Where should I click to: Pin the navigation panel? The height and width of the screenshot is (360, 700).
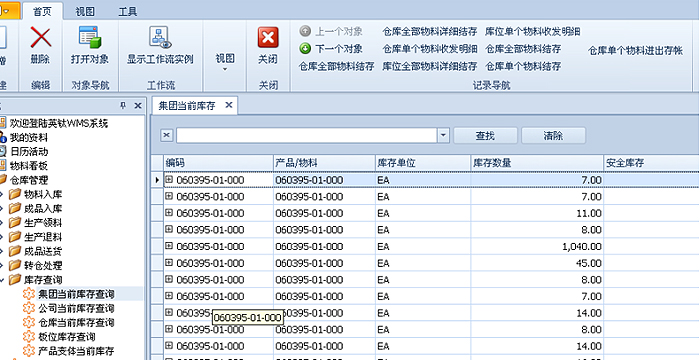pos(123,106)
